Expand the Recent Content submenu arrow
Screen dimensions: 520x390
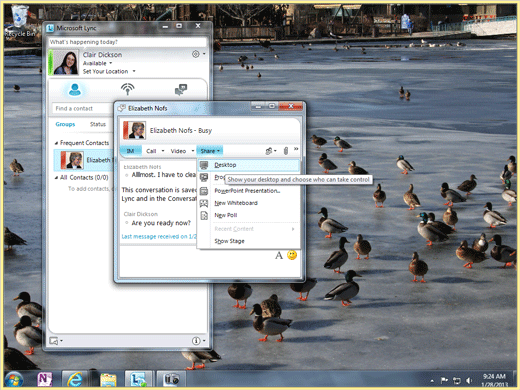click(x=293, y=229)
